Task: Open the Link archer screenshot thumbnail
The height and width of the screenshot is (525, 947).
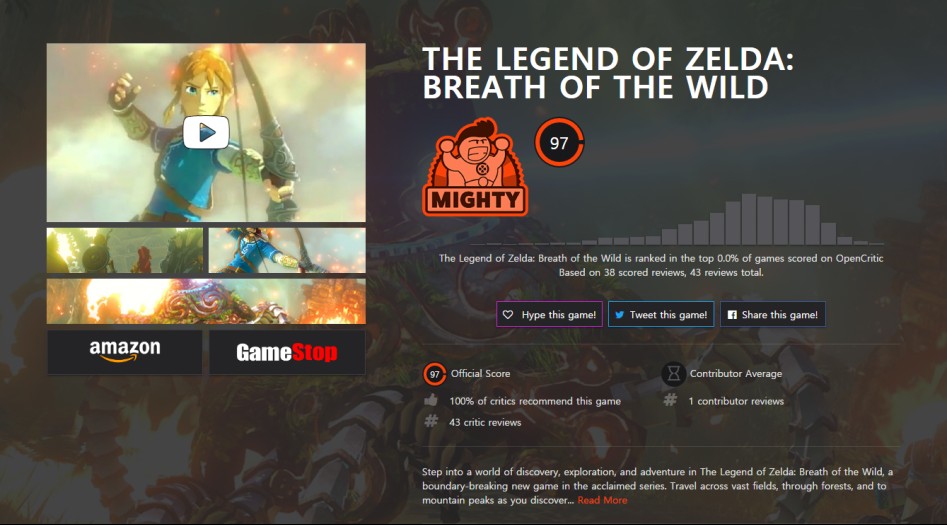Action: click(287, 250)
